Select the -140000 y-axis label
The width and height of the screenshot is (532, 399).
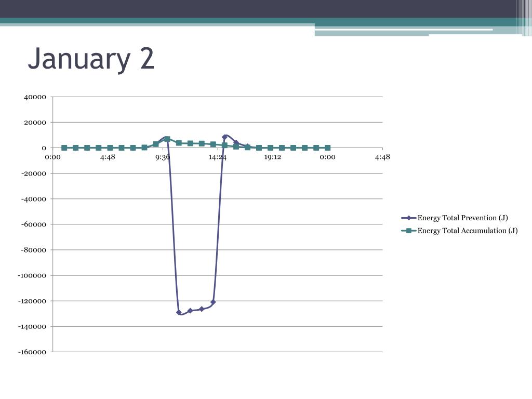coord(32,327)
